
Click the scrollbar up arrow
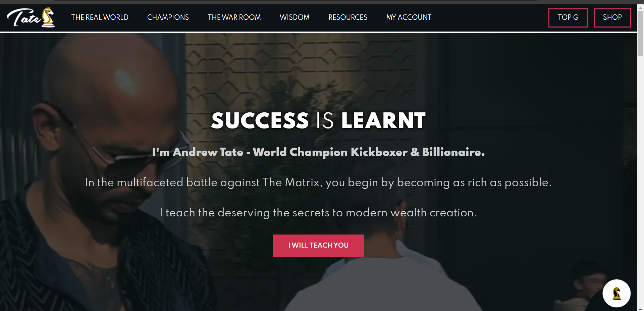pos(640,8)
